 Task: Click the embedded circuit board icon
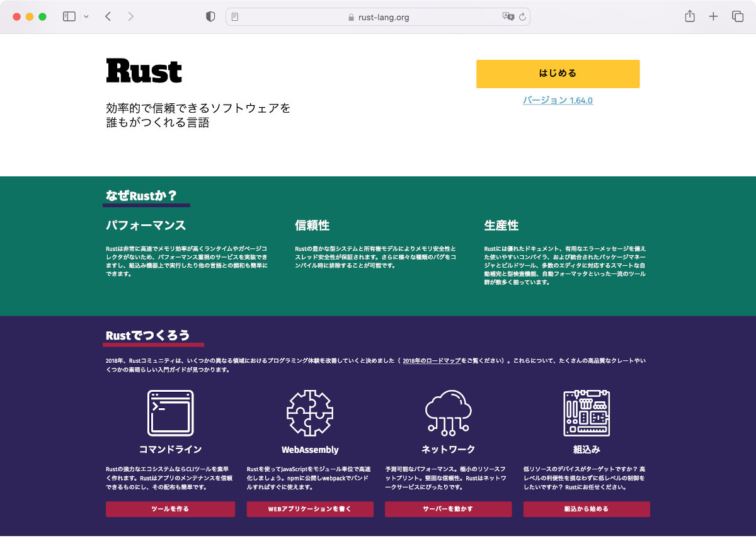pos(587,413)
